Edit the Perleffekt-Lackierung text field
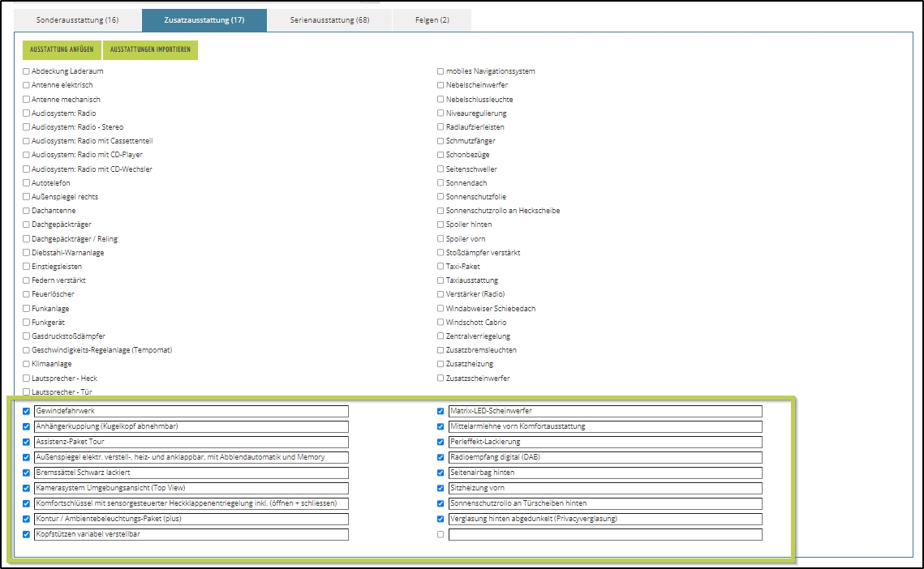Image resolution: width=924 pixels, height=569 pixels. [x=605, y=443]
